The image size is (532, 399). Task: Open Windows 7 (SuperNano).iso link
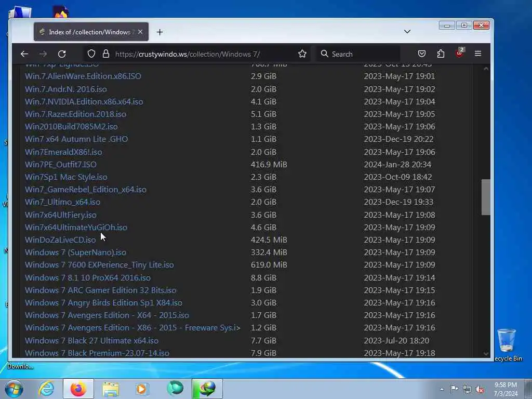tap(75, 252)
